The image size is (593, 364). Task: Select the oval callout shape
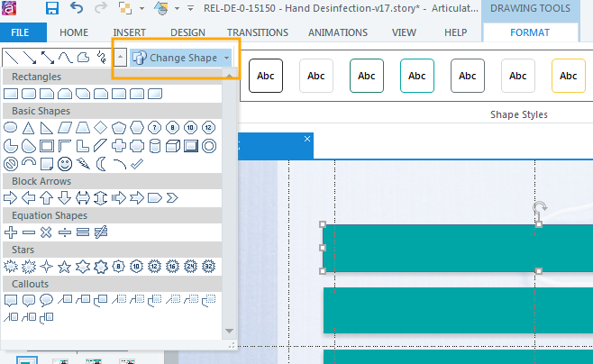46,300
